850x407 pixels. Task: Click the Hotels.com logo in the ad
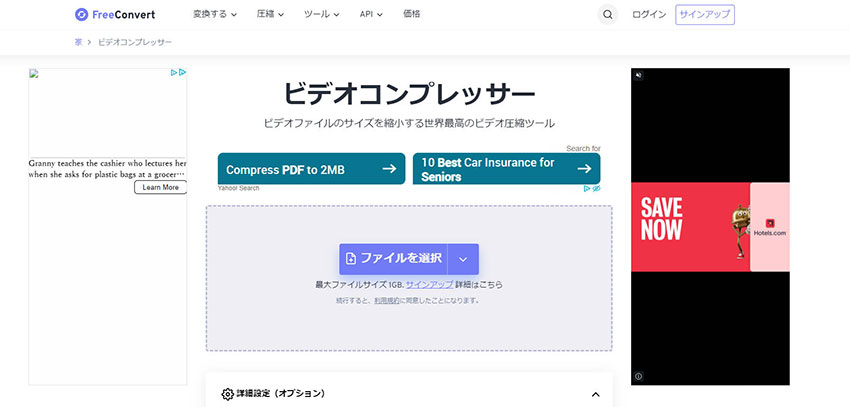pyautogui.click(x=770, y=227)
